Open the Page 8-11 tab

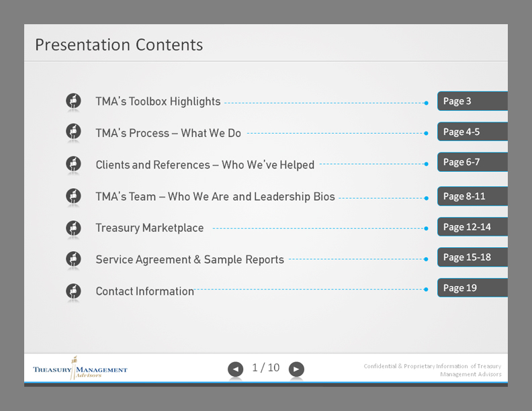[473, 196]
